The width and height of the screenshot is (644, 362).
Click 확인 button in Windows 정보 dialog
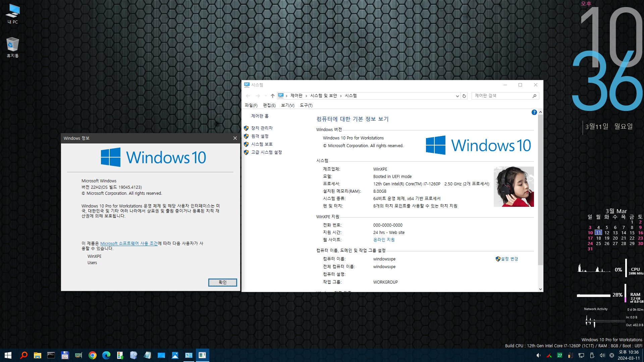click(x=223, y=282)
